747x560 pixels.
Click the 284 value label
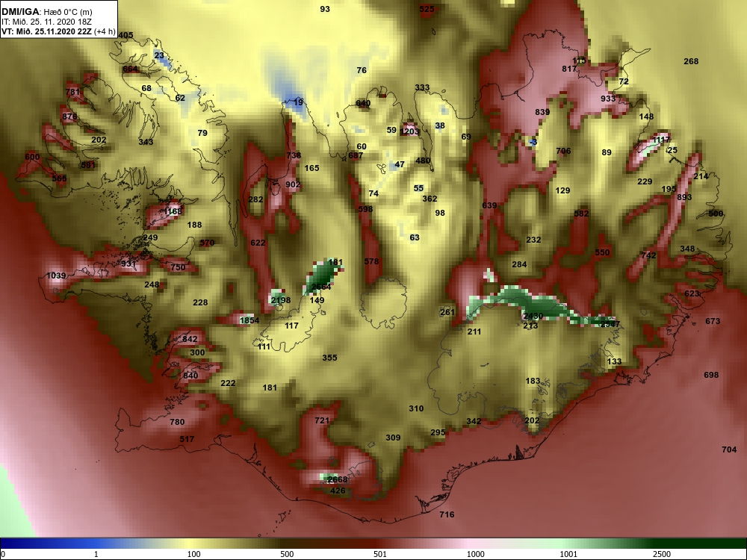tap(519, 264)
